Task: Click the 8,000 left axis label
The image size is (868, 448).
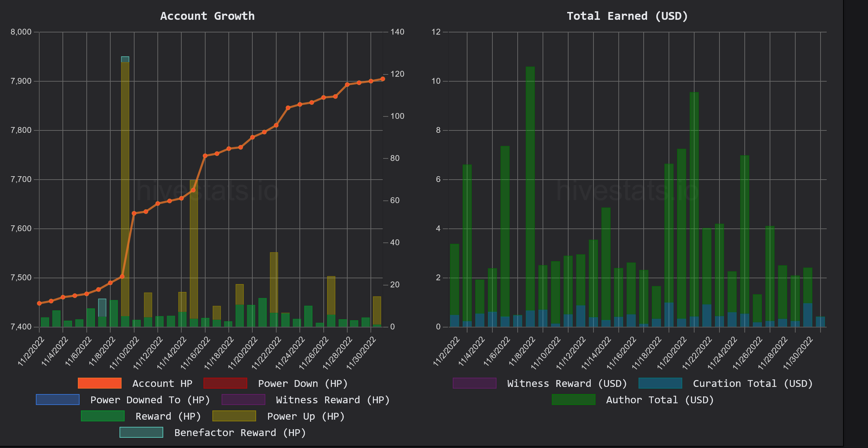Action: 21,32
